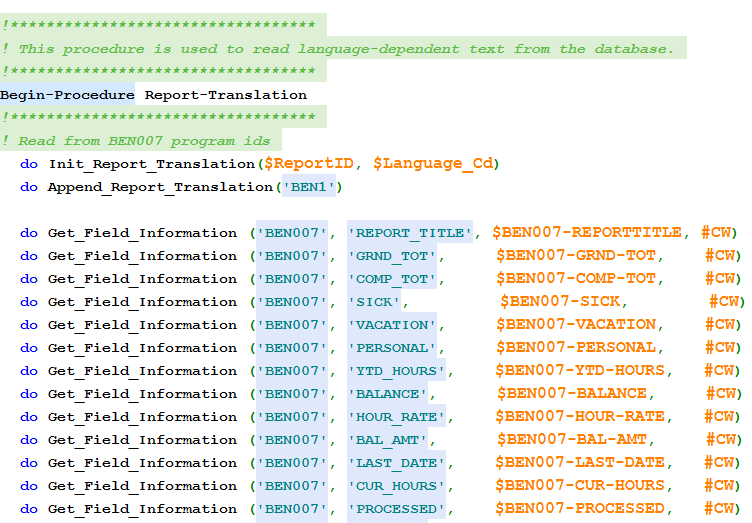Click the '$BEN007-GRND-TOT' variable
This screenshot has width=752, height=523.
pyautogui.click(x=576, y=256)
